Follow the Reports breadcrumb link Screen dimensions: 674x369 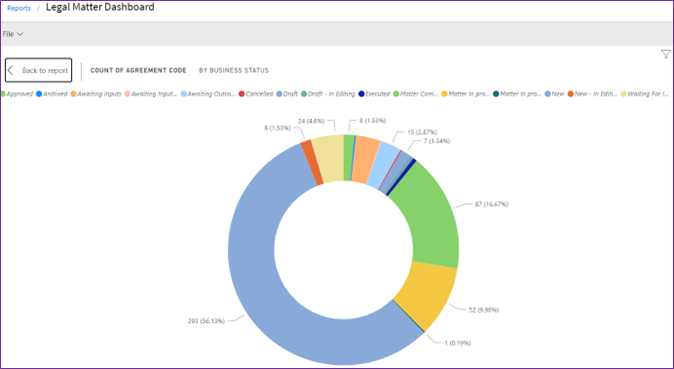(19, 8)
